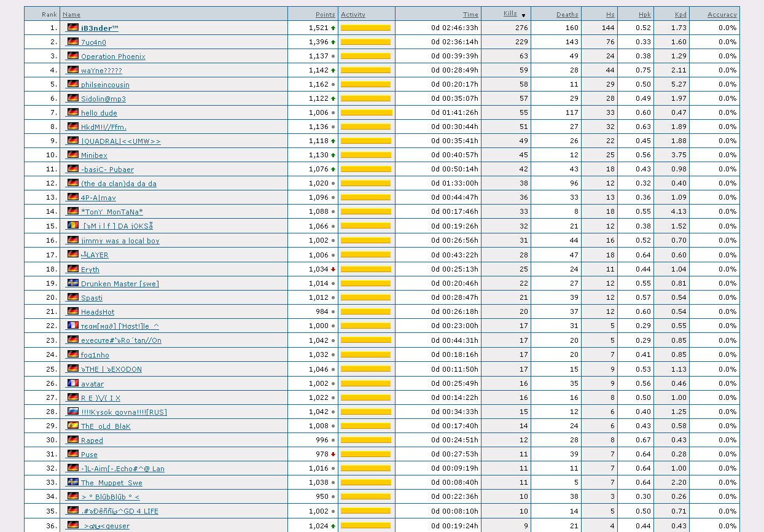The image size is (764, 532).
Task: Click the Swedish flag beside Drunken Master [swe]
Action: point(73,283)
